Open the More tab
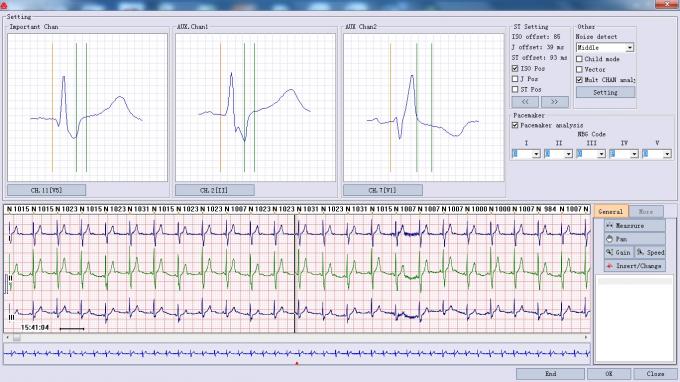Screen dimensions: 680x382 click(646, 212)
